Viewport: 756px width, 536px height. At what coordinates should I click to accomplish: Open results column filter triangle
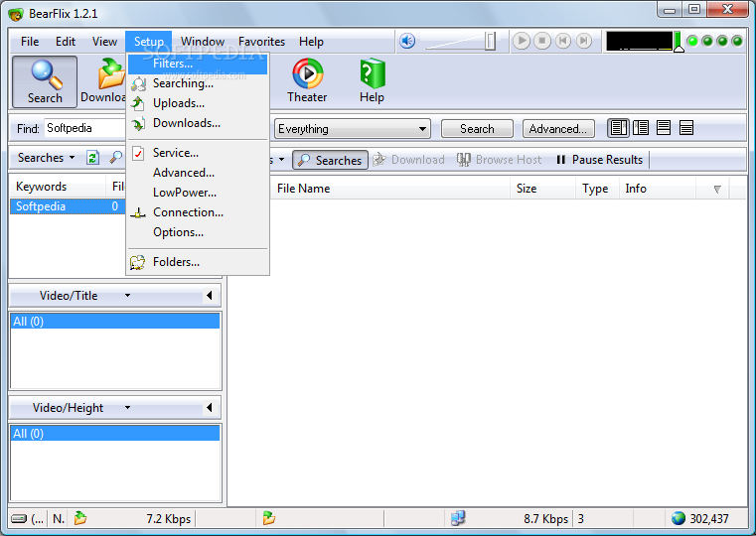(x=717, y=190)
